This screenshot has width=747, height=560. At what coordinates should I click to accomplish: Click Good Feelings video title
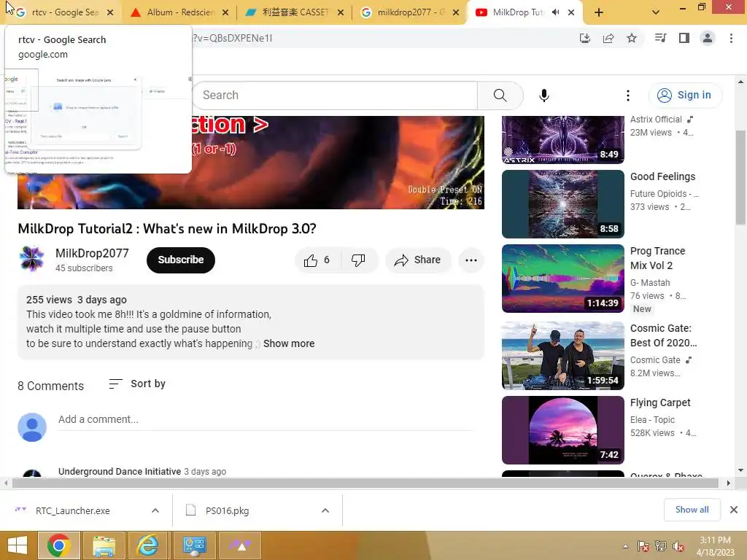(662, 176)
